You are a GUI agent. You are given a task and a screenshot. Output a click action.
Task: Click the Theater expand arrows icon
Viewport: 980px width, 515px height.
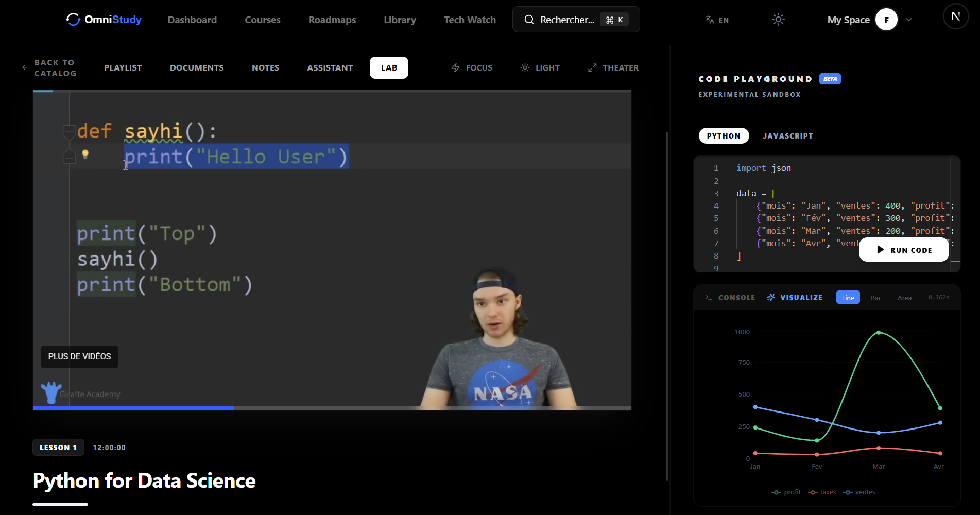pyautogui.click(x=592, y=67)
